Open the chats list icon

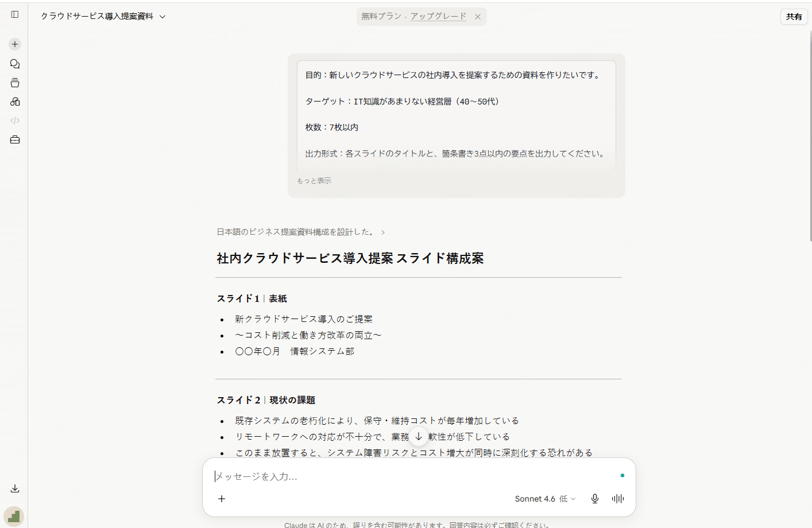[15, 64]
